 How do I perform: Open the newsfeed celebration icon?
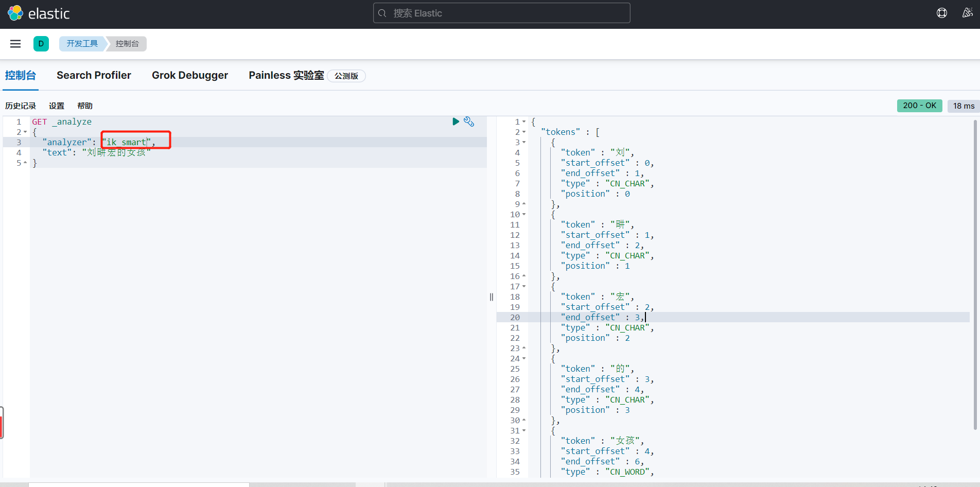(968, 13)
